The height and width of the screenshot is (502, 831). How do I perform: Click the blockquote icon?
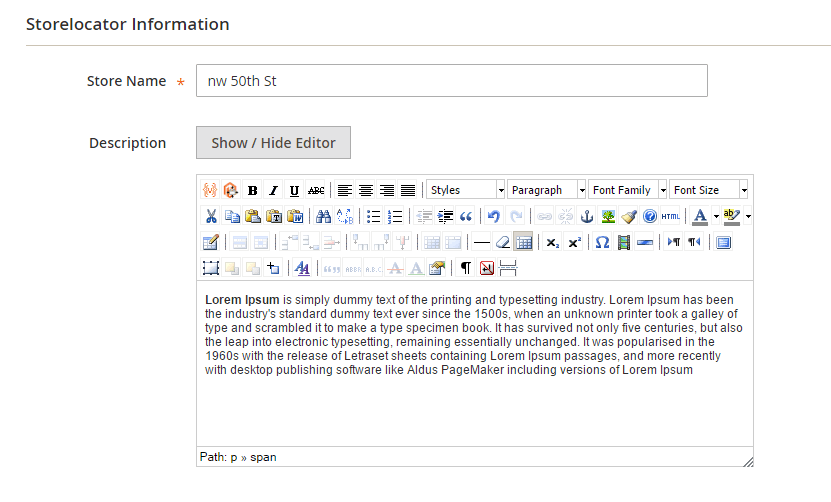pos(466,216)
